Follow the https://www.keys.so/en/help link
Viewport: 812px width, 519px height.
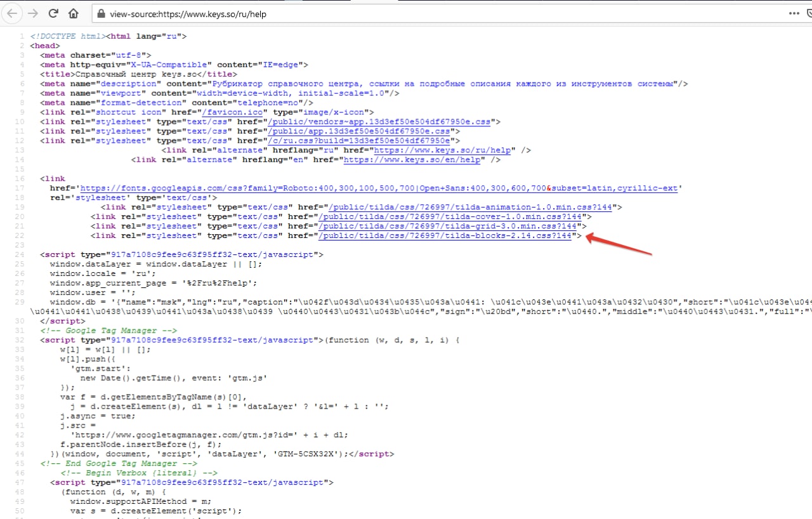(x=412, y=160)
